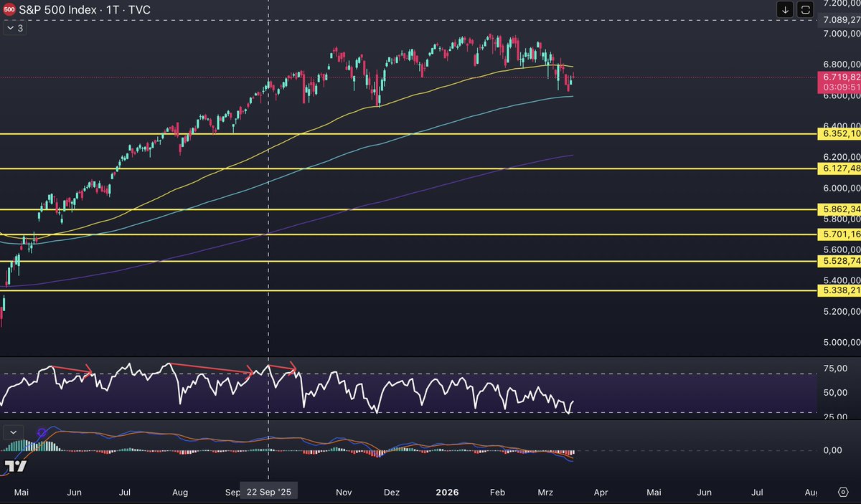The image size is (861, 504).
Task: Click the Feb label on the time axis
Action: pyautogui.click(x=498, y=493)
